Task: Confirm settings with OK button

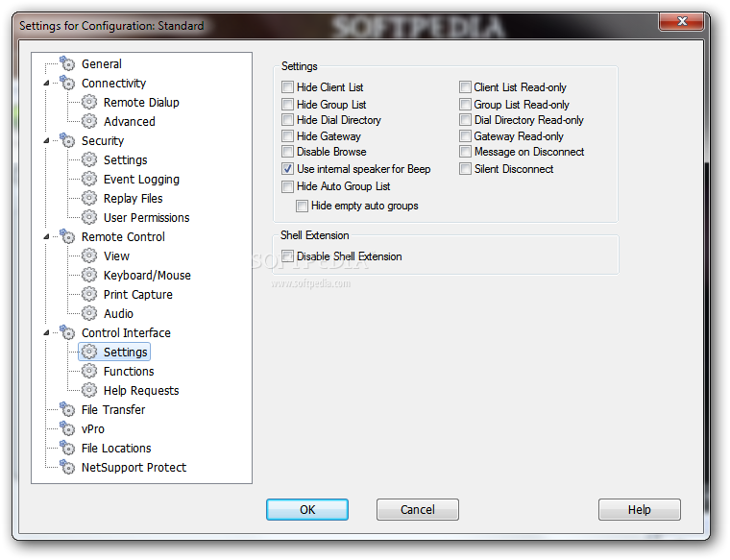Action: tap(307, 509)
